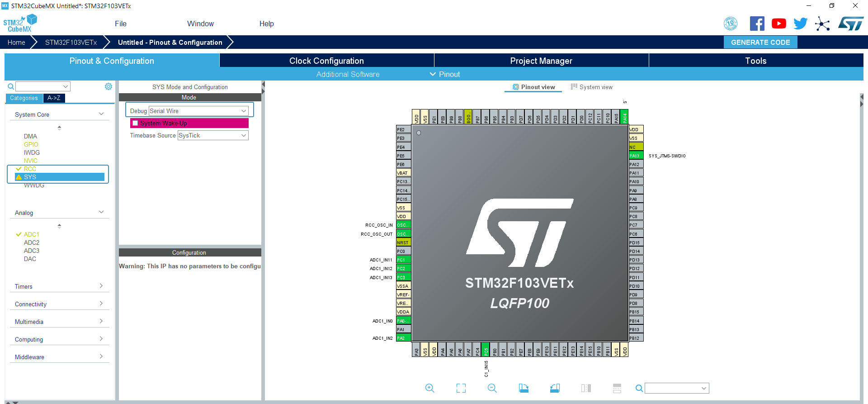Open the Timebase Source dropdown
The height and width of the screenshot is (404, 868).
pos(212,135)
